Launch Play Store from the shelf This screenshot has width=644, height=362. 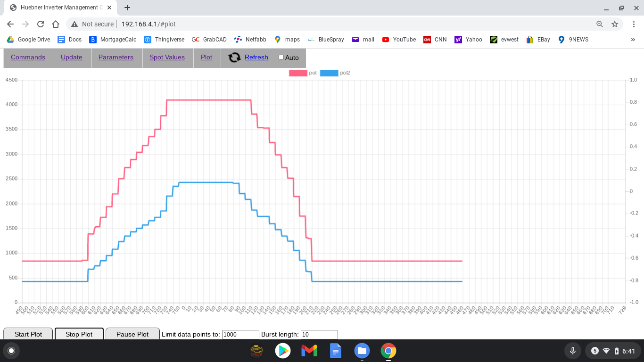283,351
